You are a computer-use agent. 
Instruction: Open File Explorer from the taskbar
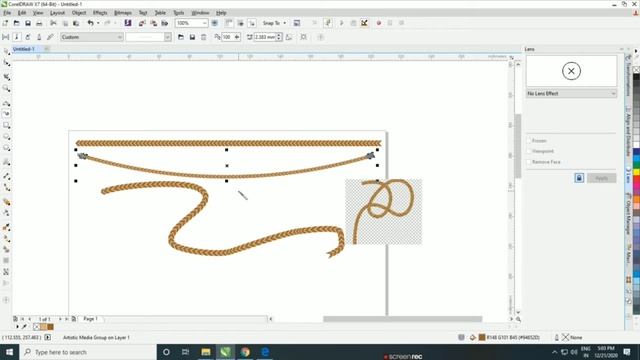coord(206,352)
